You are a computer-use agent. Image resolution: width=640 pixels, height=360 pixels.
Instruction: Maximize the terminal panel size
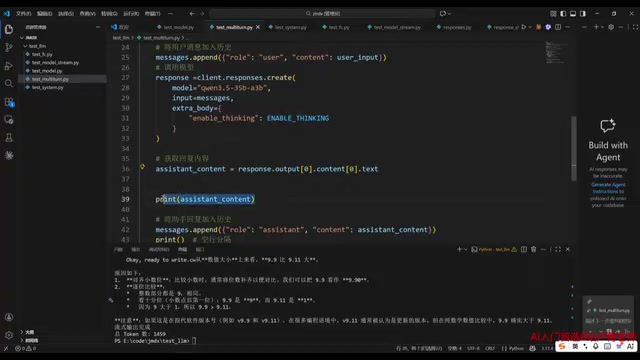click(x=558, y=249)
